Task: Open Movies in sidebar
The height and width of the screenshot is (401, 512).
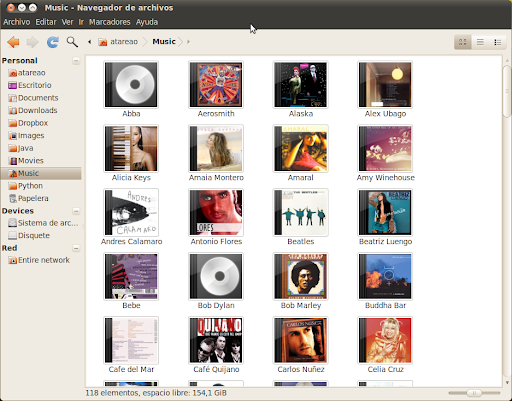Action: (26, 161)
